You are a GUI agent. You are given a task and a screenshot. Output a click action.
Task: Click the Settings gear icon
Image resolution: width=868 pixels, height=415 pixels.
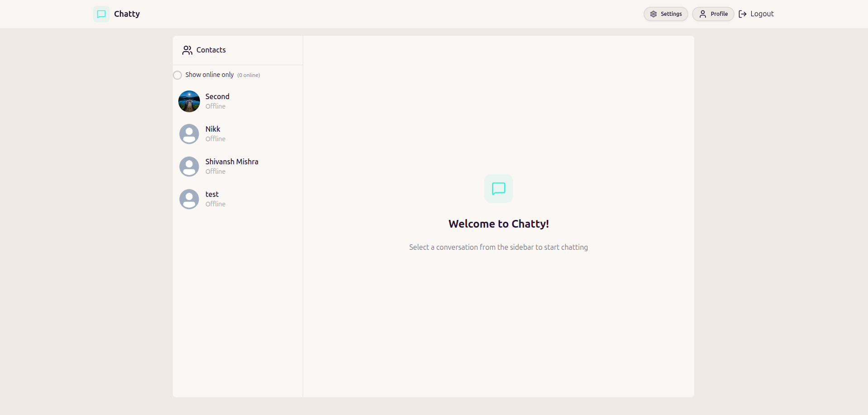(x=653, y=14)
